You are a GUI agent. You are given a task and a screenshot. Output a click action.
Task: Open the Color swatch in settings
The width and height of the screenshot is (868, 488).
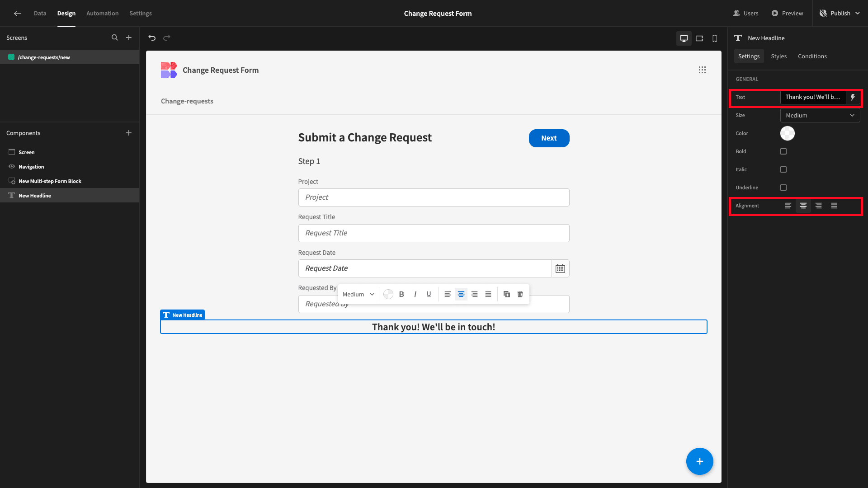point(788,133)
